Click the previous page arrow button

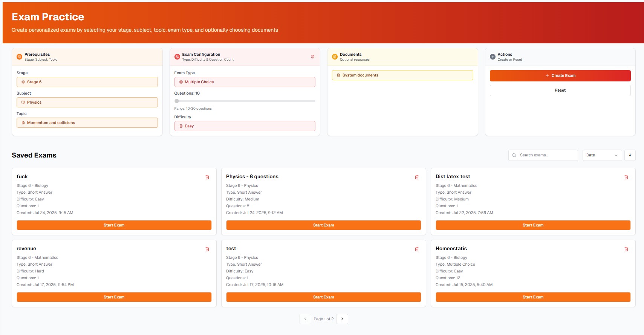coord(305,319)
